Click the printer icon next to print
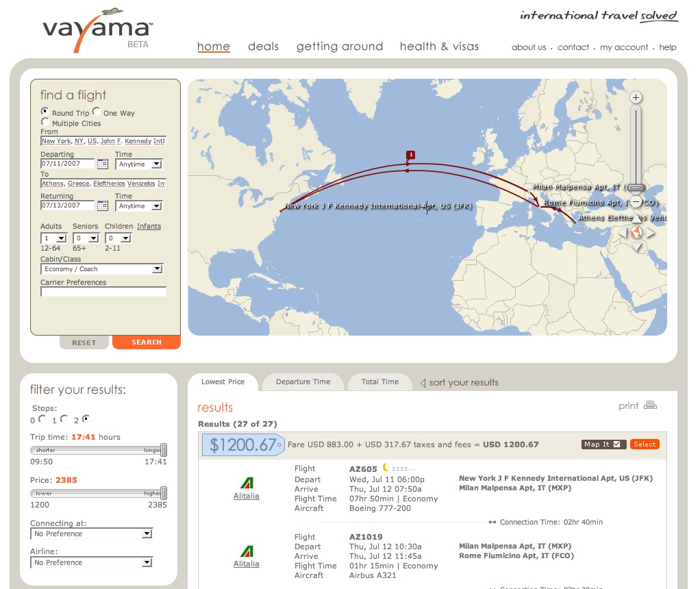Image resolution: width=700 pixels, height=589 pixels. point(651,405)
